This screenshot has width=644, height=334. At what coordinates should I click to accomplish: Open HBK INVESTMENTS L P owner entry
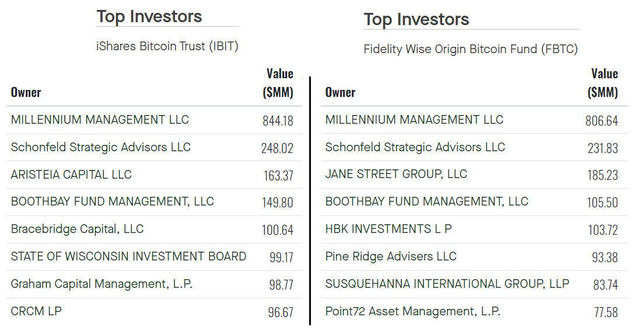point(388,229)
